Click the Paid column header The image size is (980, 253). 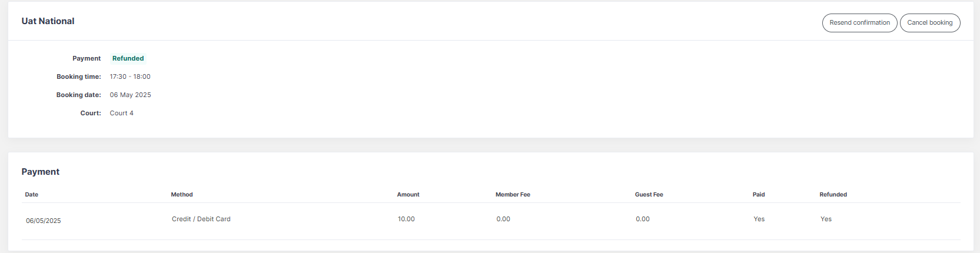click(x=759, y=195)
